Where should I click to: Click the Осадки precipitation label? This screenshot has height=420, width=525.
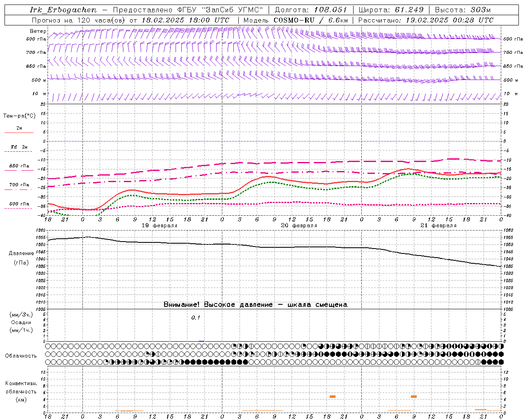point(21,322)
